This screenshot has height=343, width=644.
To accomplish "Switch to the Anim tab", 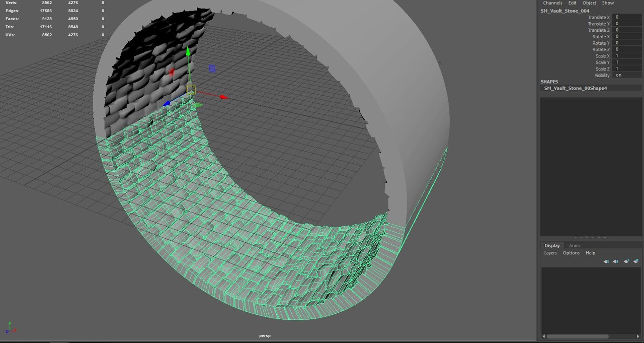I will coord(574,246).
